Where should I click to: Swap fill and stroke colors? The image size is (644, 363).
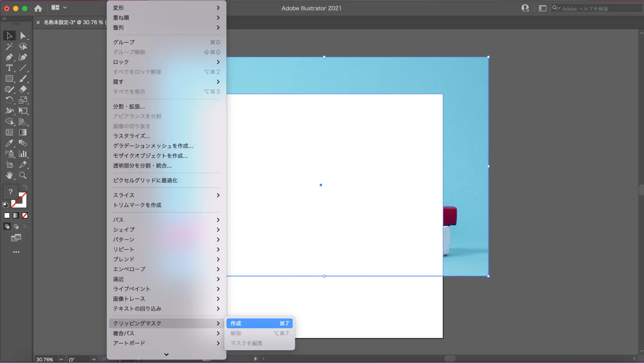(25, 187)
